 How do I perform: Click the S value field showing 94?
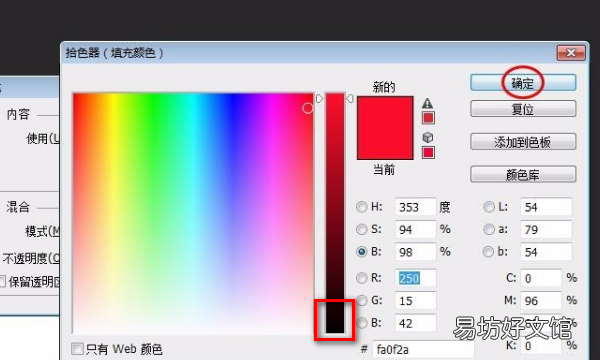(x=416, y=229)
